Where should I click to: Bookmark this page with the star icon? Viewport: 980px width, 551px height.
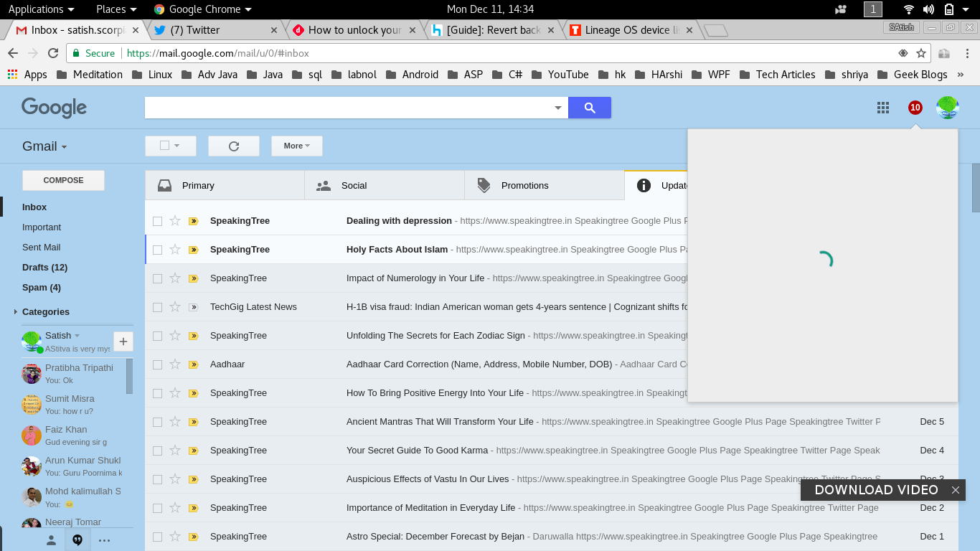921,53
